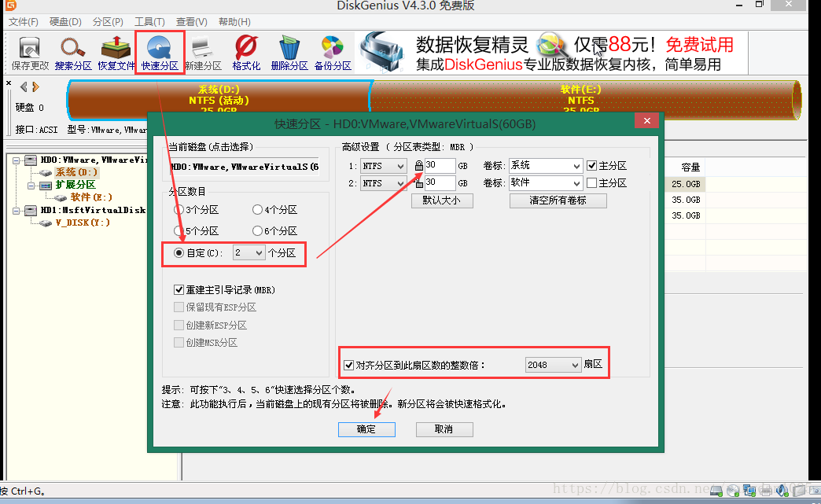This screenshot has height=504, width=821.
Task: Select 3 partitions radio option
Action: (179, 210)
